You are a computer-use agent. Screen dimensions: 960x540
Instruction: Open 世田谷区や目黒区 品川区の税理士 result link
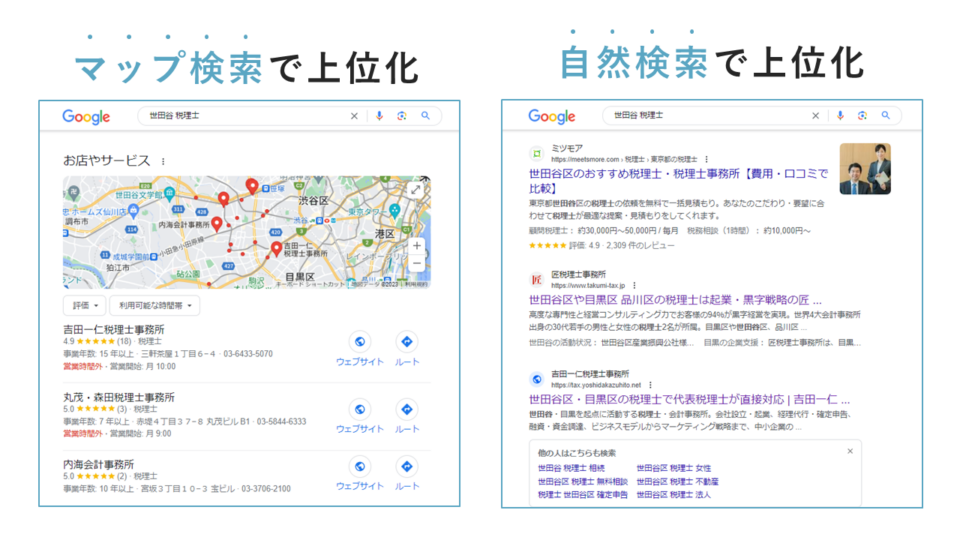point(675,299)
